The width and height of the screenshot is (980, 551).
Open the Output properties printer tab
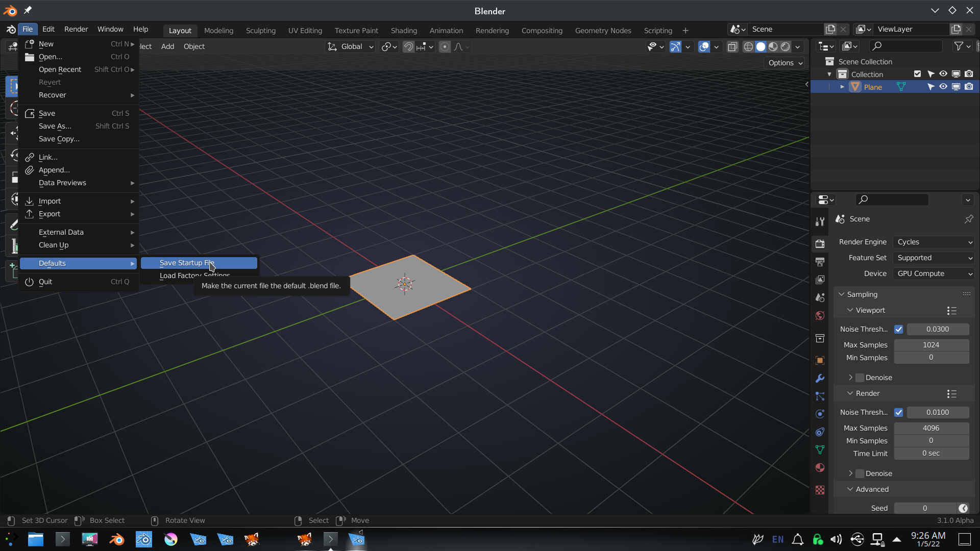pyautogui.click(x=820, y=262)
